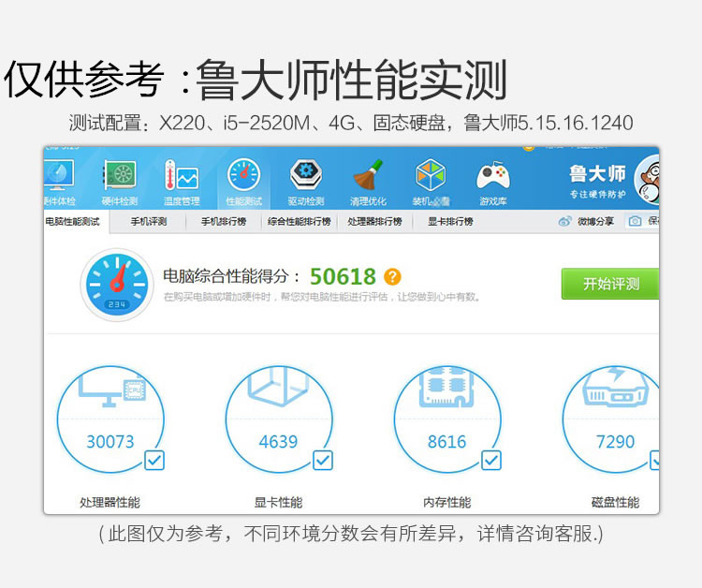Viewport: 702px width, 588px height.
Task: Toggle the 磁盘性能 checkbox
Action: 654,461
